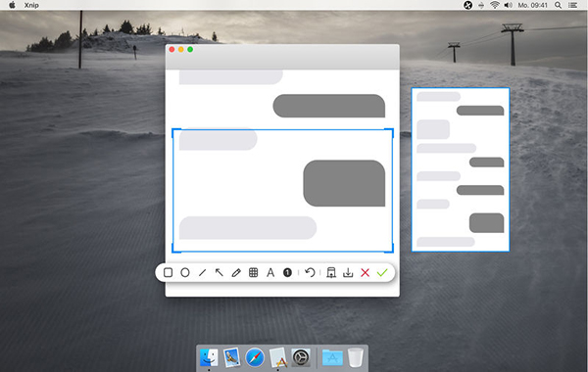Open the Apple menu
Screen dimensions: 588x372
12,5
